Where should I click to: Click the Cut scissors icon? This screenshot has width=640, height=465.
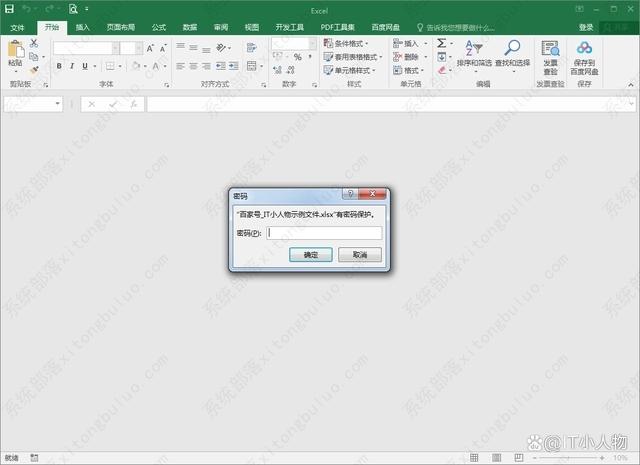34,44
